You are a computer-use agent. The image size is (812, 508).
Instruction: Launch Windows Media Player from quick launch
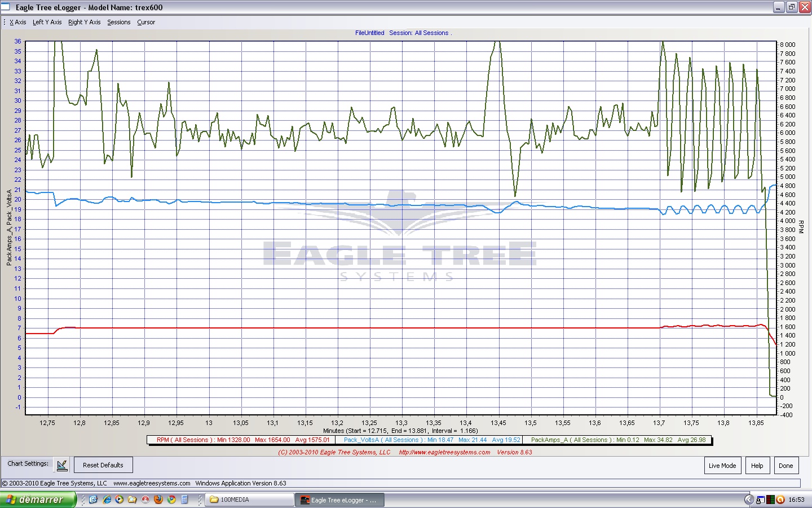pyautogui.click(x=120, y=500)
